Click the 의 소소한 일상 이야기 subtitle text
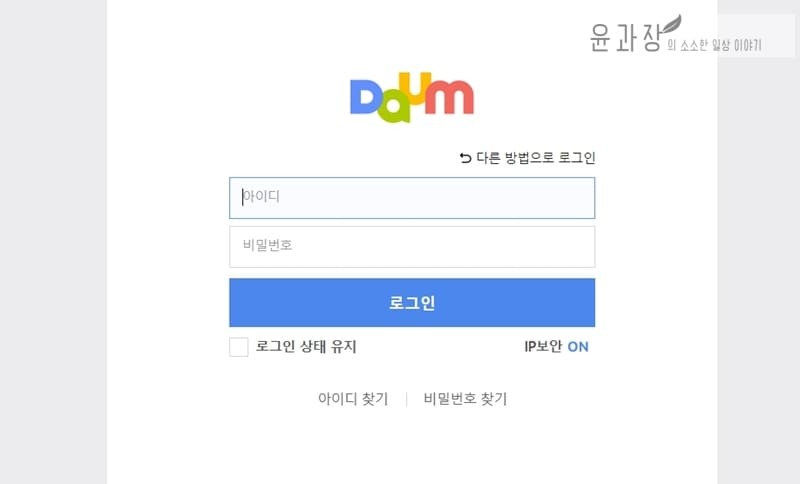Viewport: 800px width, 484px height. tap(714, 45)
